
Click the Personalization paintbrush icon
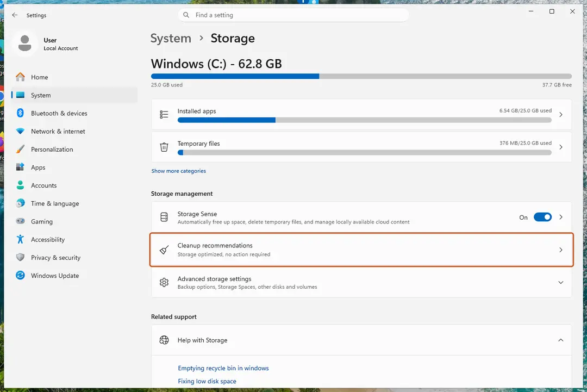pos(20,149)
